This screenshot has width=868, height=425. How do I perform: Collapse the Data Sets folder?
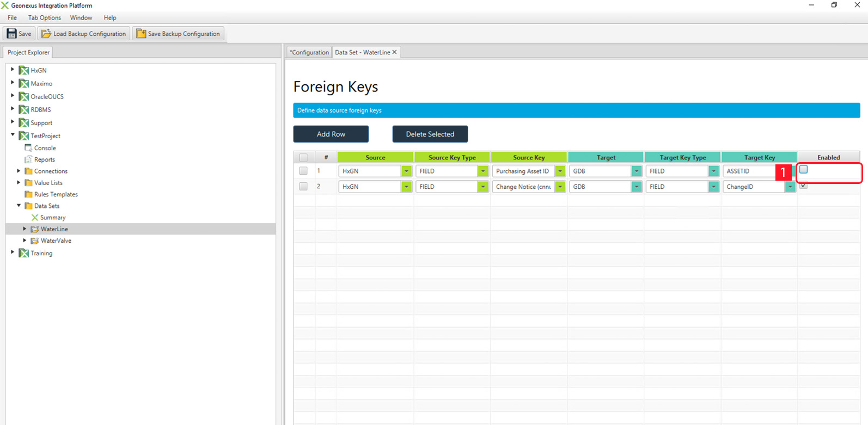[x=19, y=206]
